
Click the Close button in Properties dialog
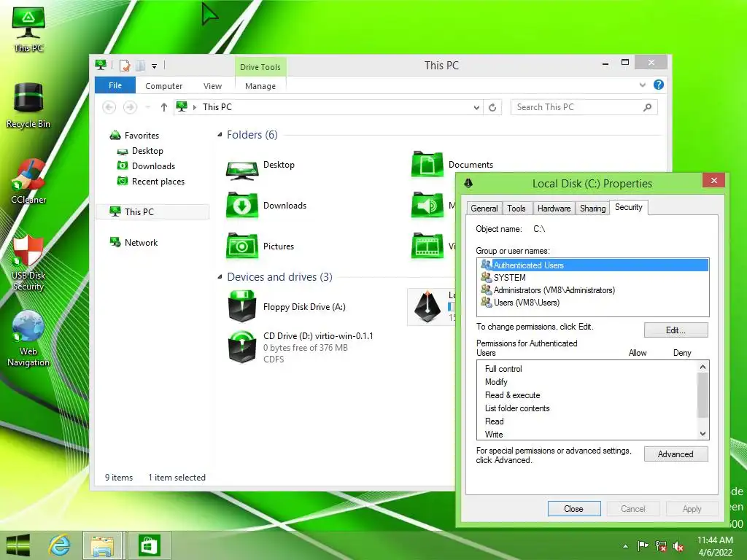point(573,509)
